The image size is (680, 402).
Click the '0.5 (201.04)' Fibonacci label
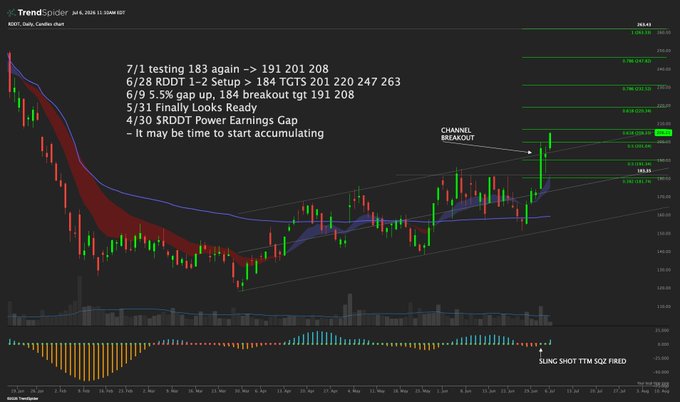click(639, 146)
